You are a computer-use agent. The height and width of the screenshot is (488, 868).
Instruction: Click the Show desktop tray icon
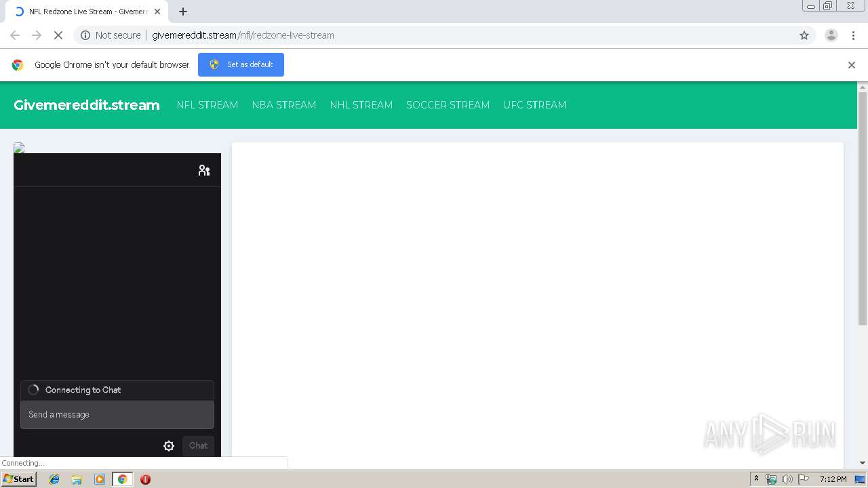coord(861,479)
